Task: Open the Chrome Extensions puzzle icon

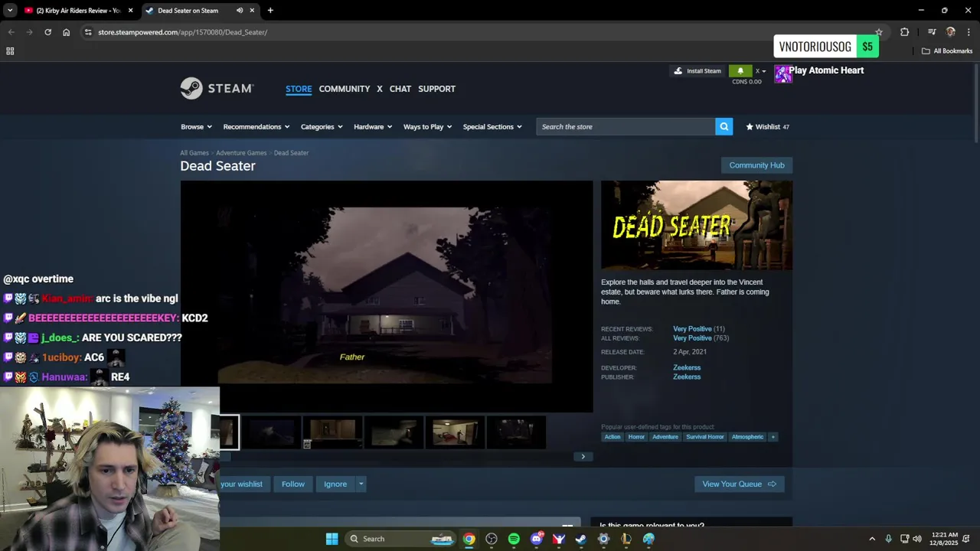Action: [904, 32]
